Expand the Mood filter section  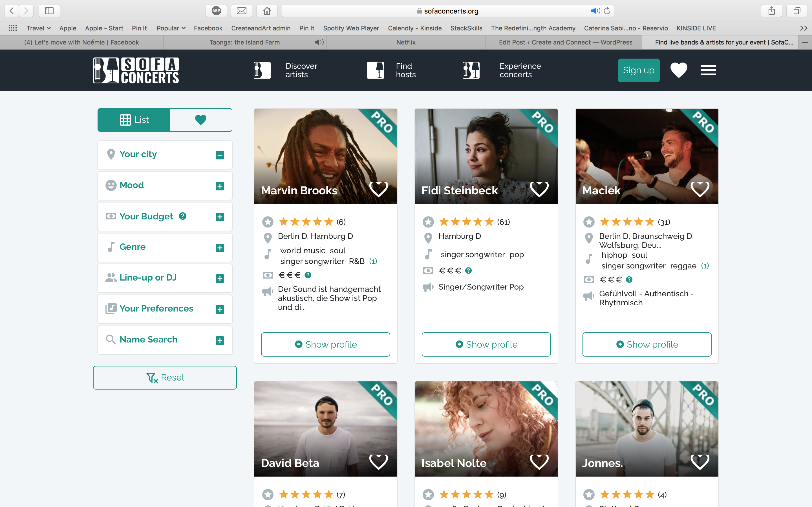[220, 186]
